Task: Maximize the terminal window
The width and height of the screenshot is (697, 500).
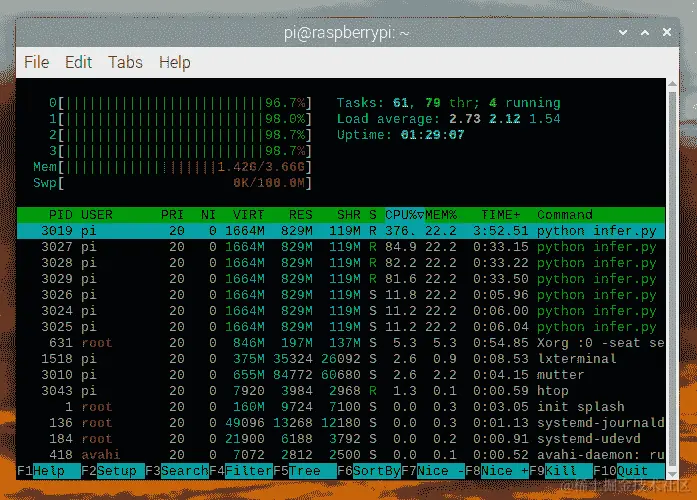Action: pos(645,32)
